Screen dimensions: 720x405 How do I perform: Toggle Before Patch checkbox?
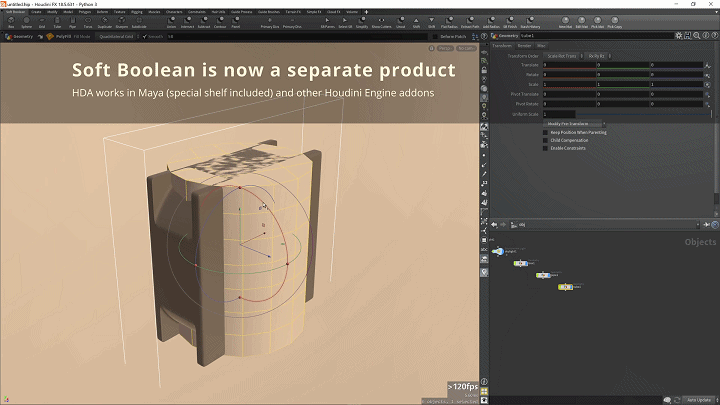435,36
